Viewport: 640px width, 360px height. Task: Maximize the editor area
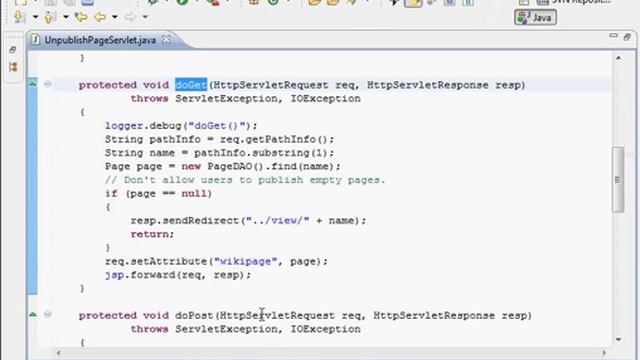pyautogui.click(x=627, y=37)
